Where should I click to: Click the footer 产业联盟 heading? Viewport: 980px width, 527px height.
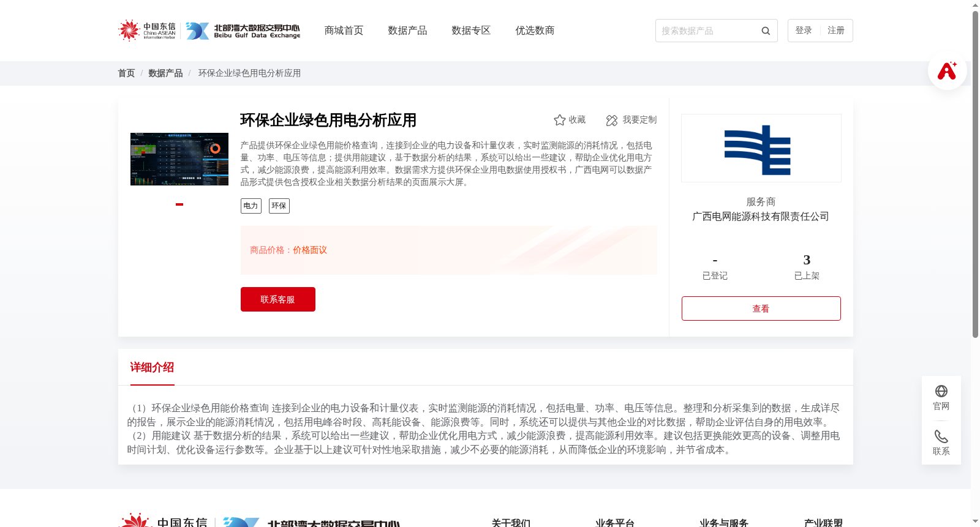pyautogui.click(x=823, y=523)
